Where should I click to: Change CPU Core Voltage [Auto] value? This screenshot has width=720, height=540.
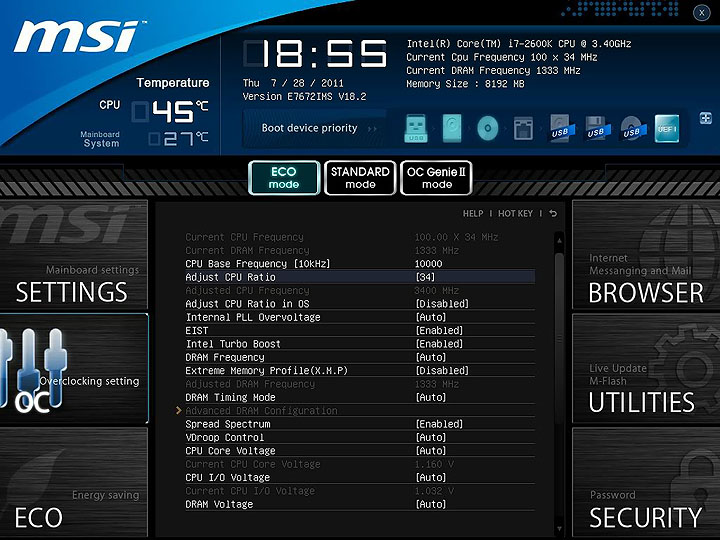[431, 450]
